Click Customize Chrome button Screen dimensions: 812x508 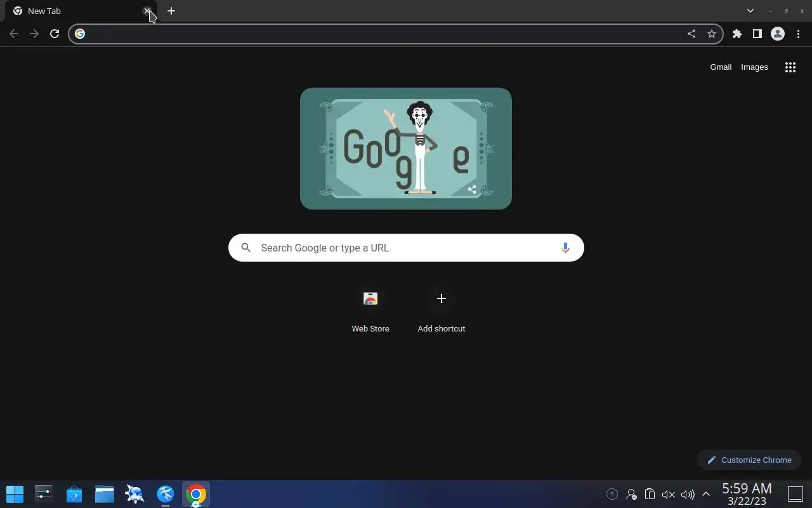click(x=749, y=460)
